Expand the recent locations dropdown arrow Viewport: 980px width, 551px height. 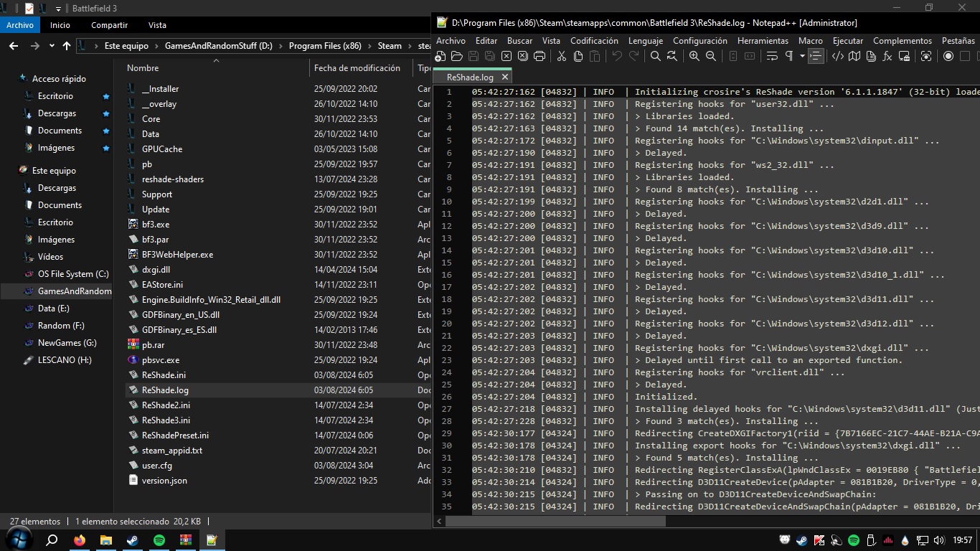tap(51, 46)
